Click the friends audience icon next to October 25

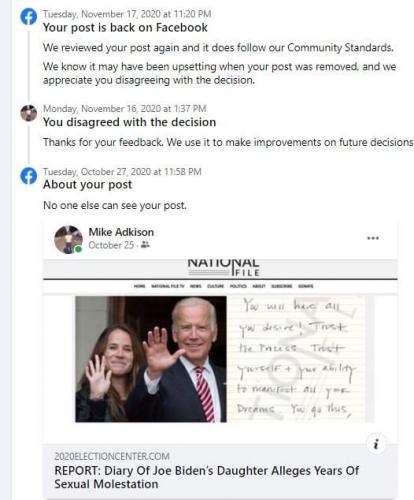coord(145,245)
